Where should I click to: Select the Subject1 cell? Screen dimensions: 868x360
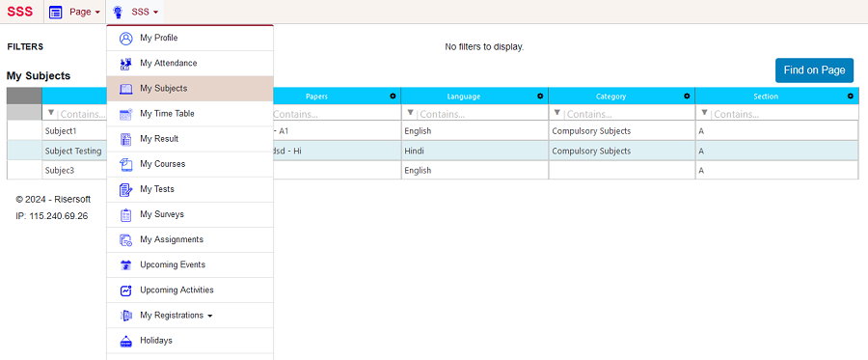click(x=74, y=131)
